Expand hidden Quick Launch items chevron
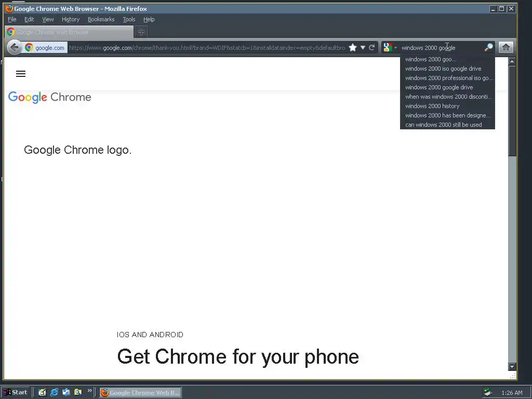 (89, 391)
